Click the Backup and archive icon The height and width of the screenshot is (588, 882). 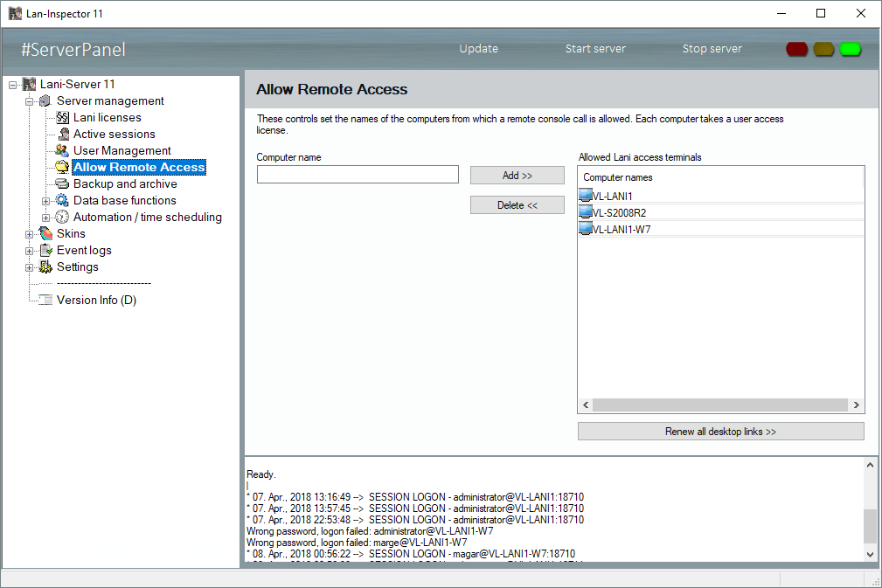coord(62,184)
